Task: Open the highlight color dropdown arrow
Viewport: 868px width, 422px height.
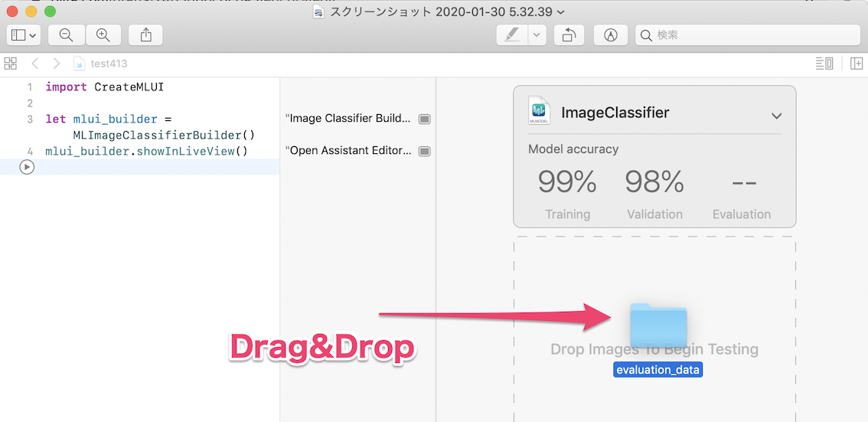Action: click(x=537, y=35)
